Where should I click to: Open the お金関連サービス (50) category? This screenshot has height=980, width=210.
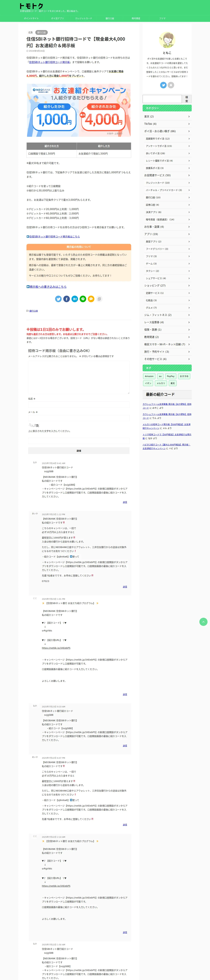(167, 175)
